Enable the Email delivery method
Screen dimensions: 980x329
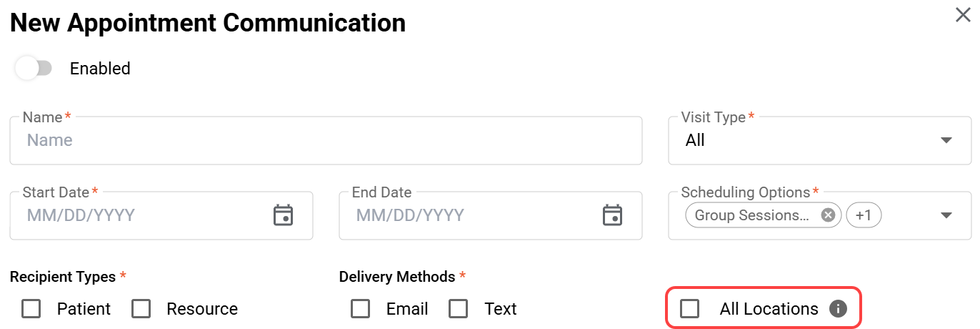pos(361,309)
